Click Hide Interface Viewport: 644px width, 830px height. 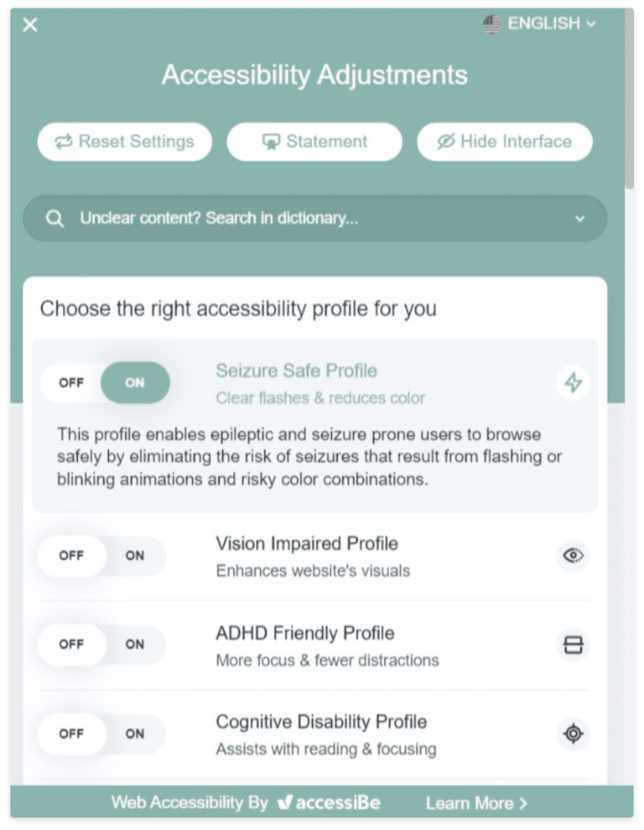504,141
